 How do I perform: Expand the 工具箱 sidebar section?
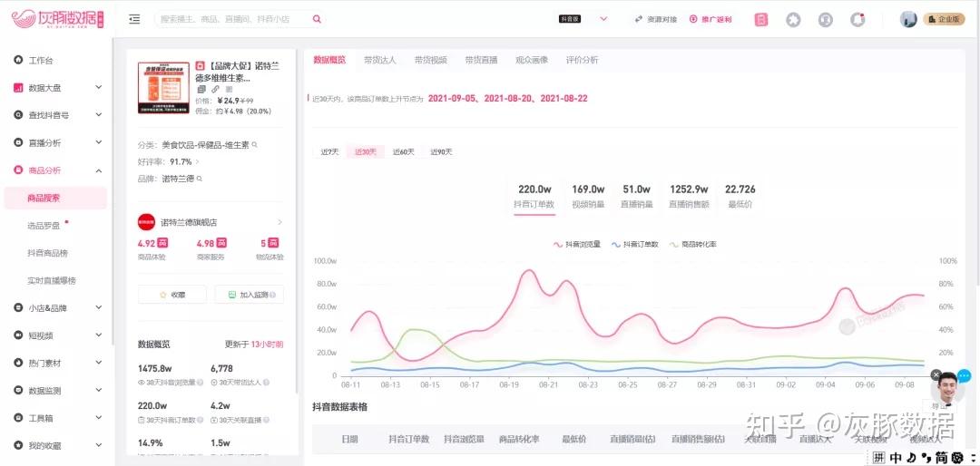coord(99,417)
